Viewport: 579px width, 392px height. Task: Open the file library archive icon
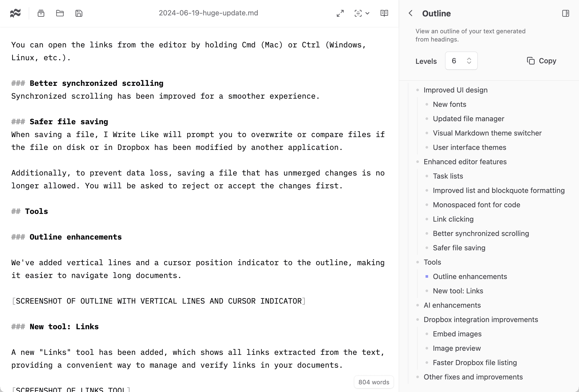(x=41, y=13)
